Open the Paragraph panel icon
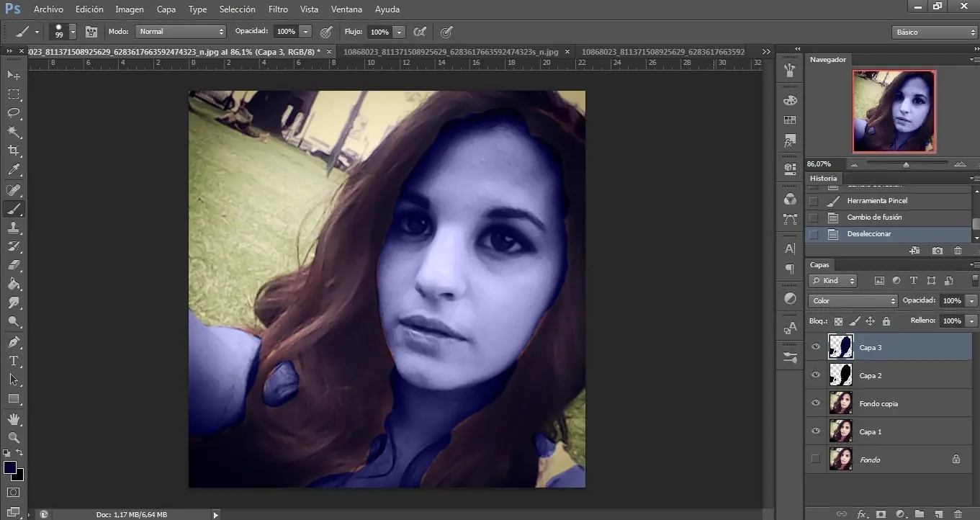The width and height of the screenshot is (980, 520). pos(790,269)
